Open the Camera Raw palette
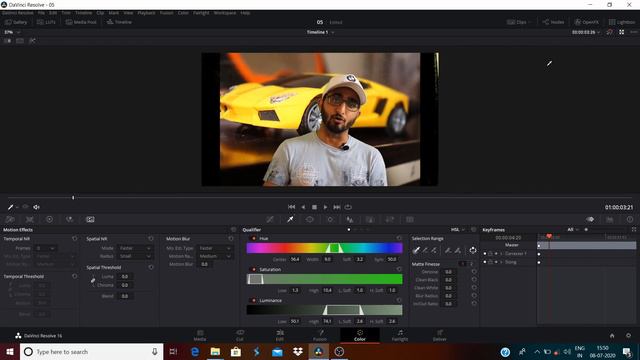This screenshot has height=360, width=640. pyautogui.click(x=10, y=220)
